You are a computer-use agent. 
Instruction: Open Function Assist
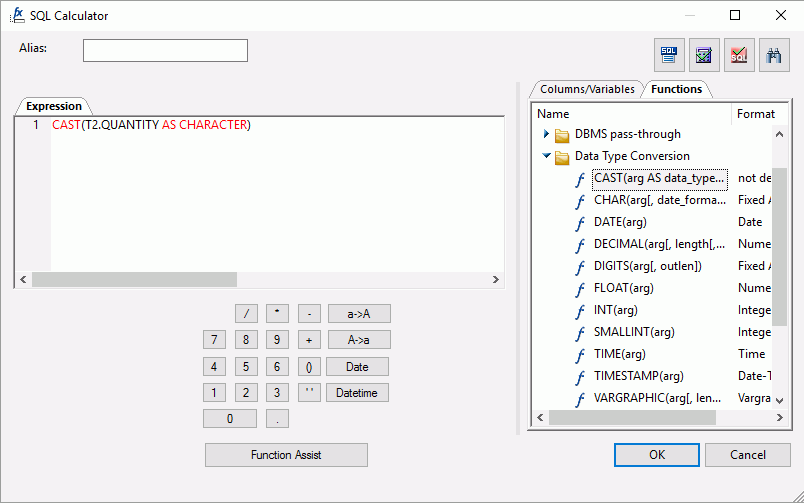pyautogui.click(x=286, y=455)
